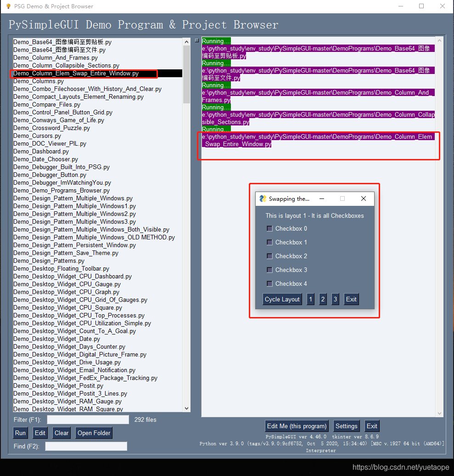The height and width of the screenshot is (476, 454).
Task: Open Settings of the project browser
Action: point(346,426)
